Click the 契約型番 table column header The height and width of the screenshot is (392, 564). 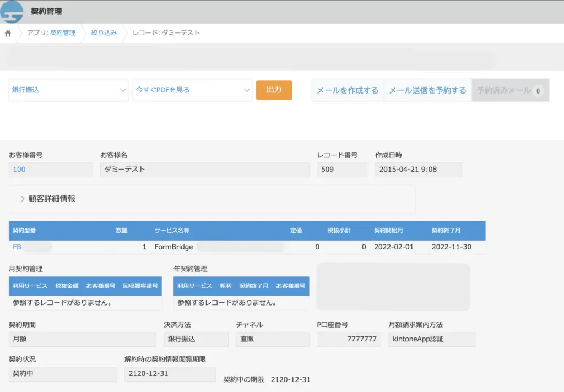[25, 230]
